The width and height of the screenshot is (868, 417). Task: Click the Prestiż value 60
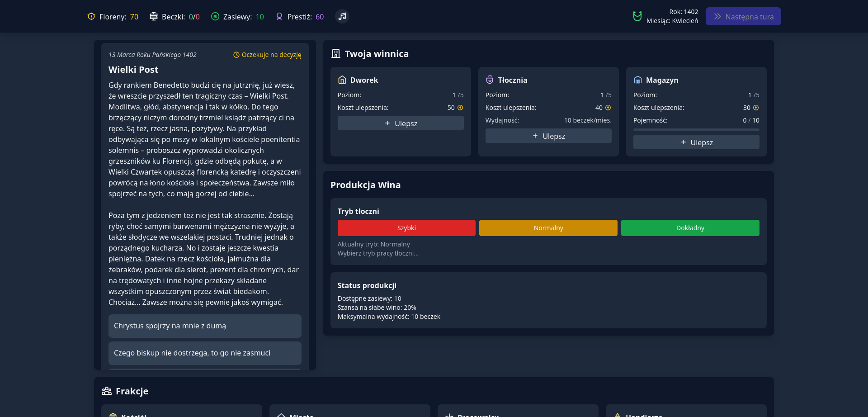click(x=320, y=17)
